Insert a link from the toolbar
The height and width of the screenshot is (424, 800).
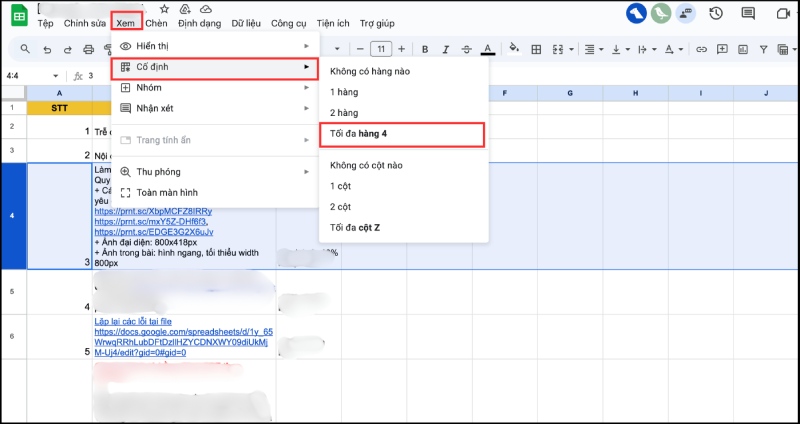(702, 49)
